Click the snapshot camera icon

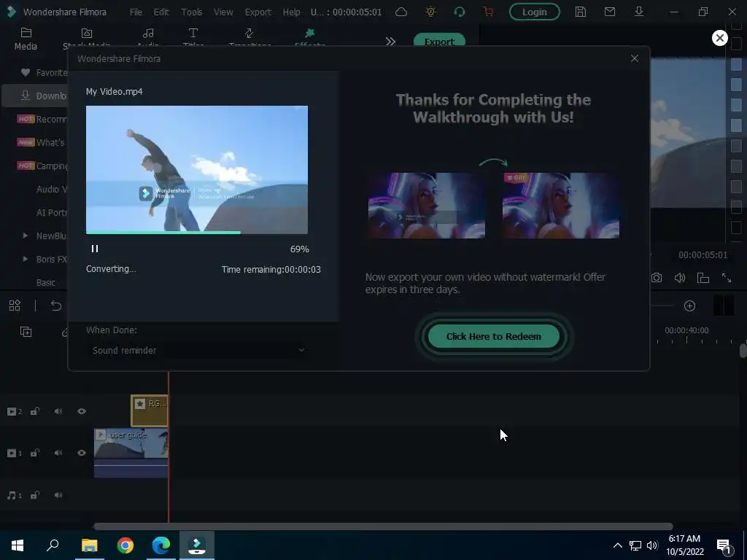pyautogui.click(x=657, y=278)
